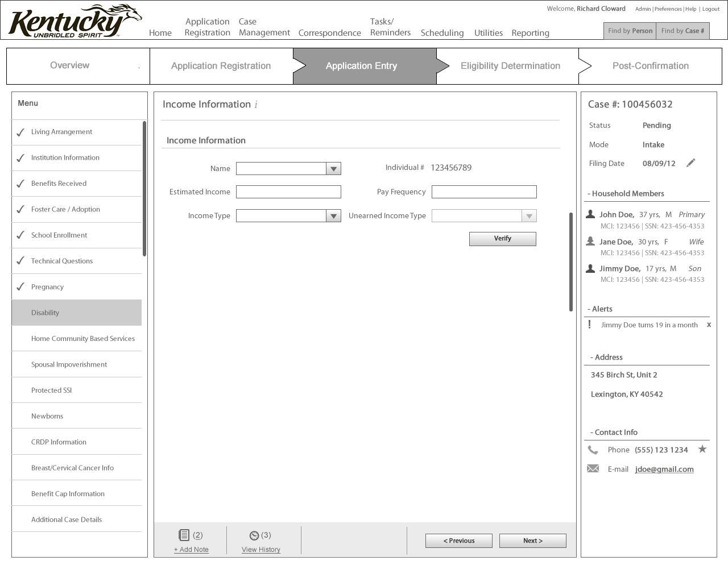728x582 pixels.
Task: Edit the Filing Date with pencil icon
Action: pos(690,163)
